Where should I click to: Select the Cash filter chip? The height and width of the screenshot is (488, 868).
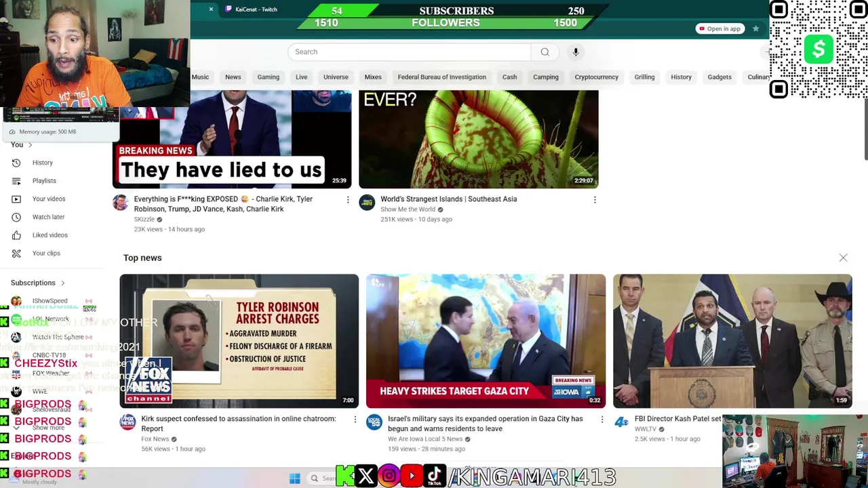tap(509, 77)
